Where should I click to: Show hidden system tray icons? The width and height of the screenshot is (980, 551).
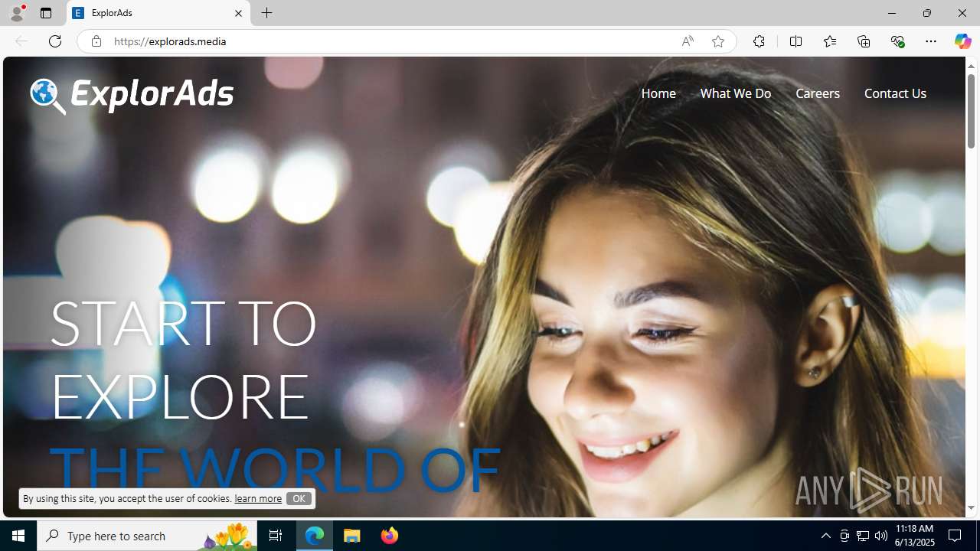coord(825,536)
